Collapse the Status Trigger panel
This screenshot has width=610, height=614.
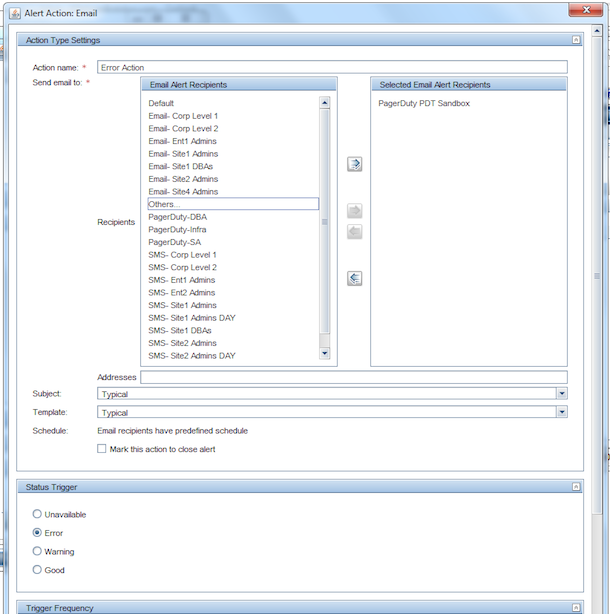coord(576,487)
